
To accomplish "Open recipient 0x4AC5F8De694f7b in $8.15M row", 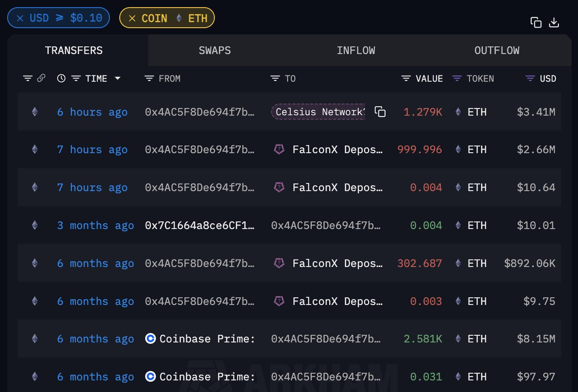I will pos(326,339).
